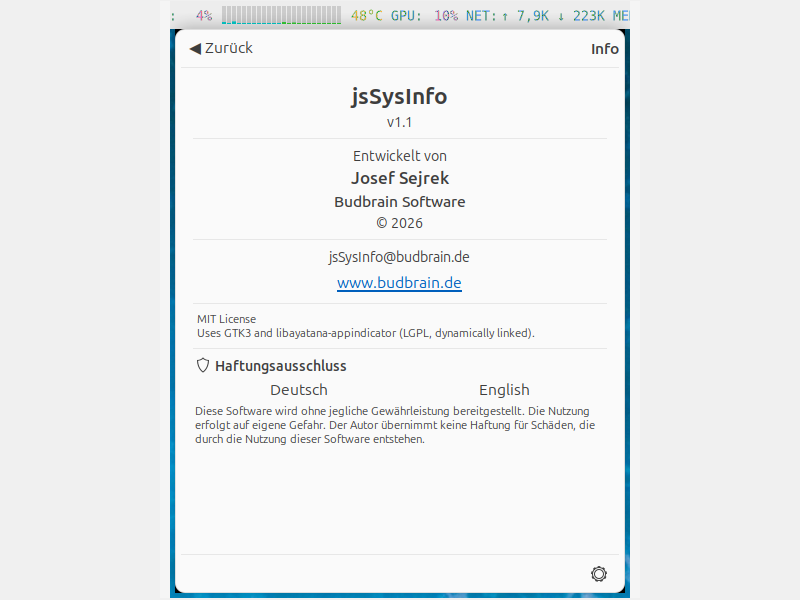The height and width of the screenshot is (600, 800).
Task: Open the www.budbrain.de link
Action: pyautogui.click(x=399, y=283)
